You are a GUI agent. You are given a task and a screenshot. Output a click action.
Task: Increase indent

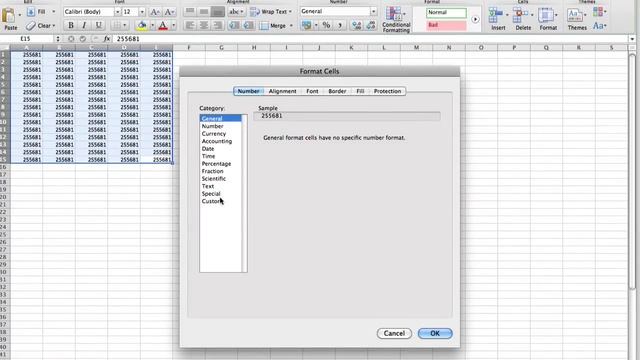click(248, 25)
